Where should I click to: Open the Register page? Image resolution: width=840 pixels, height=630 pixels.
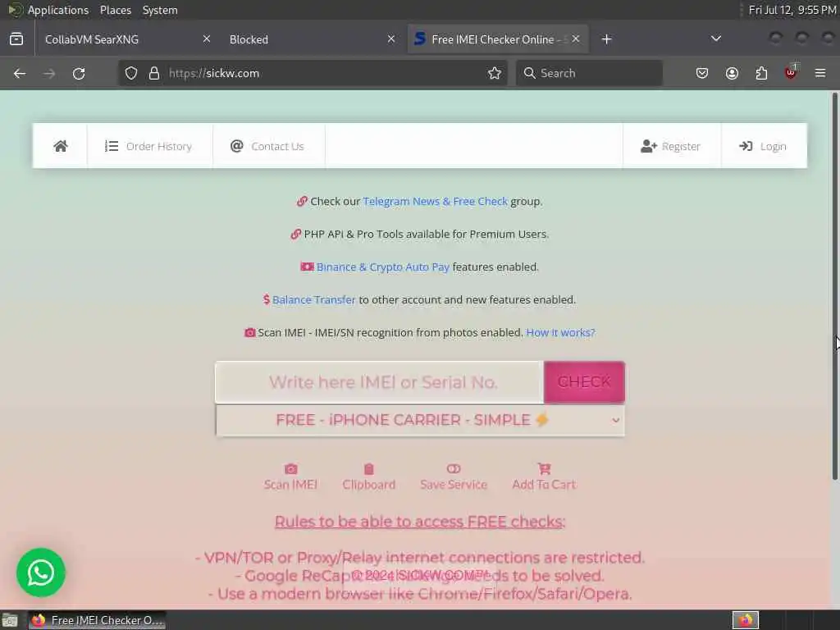point(670,146)
